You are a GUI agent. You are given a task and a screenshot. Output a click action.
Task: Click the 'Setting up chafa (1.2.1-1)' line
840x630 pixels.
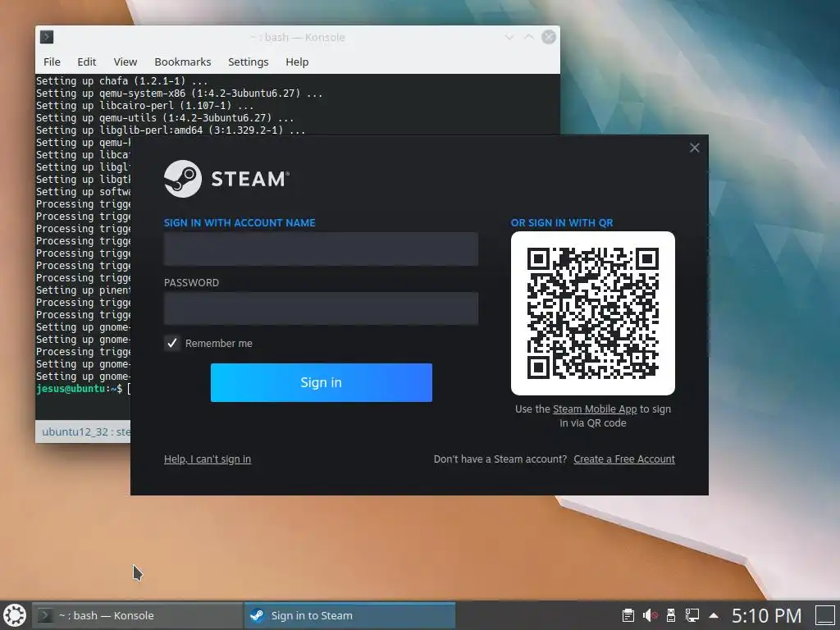coord(121,81)
